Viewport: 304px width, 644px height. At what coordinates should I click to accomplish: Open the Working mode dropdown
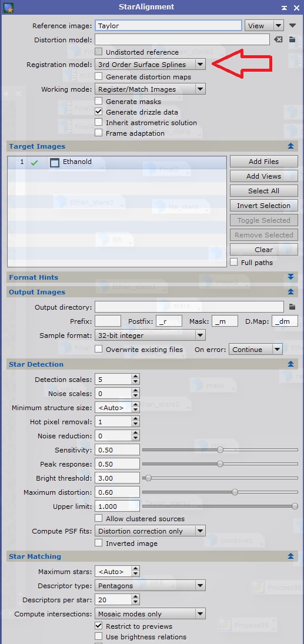pyautogui.click(x=150, y=89)
